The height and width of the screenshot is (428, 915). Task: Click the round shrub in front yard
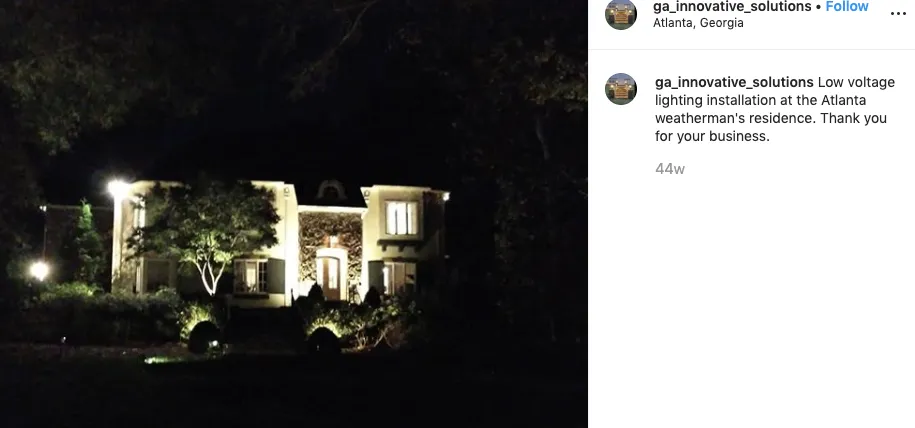204,337
